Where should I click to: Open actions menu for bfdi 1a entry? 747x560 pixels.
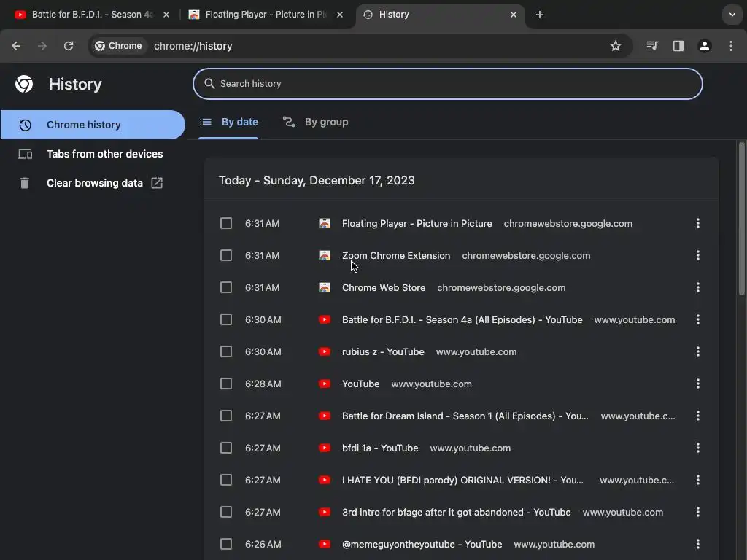click(x=698, y=448)
